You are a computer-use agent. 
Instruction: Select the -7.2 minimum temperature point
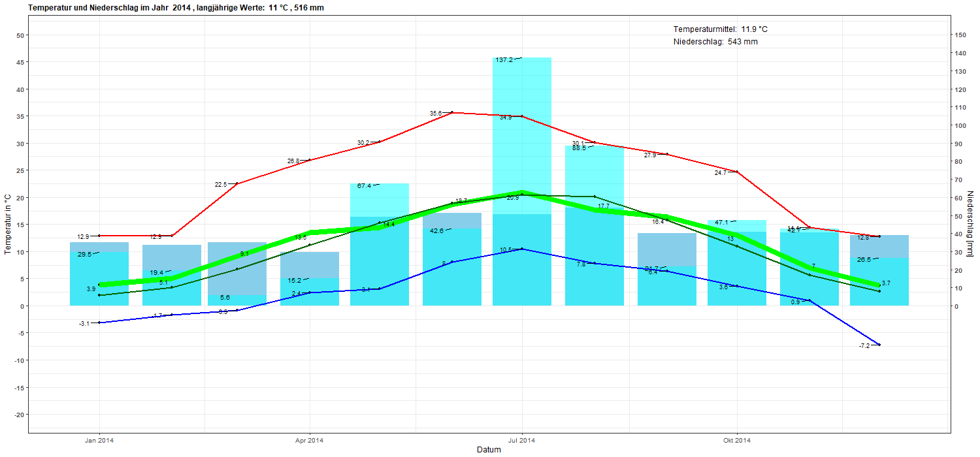coord(879,344)
